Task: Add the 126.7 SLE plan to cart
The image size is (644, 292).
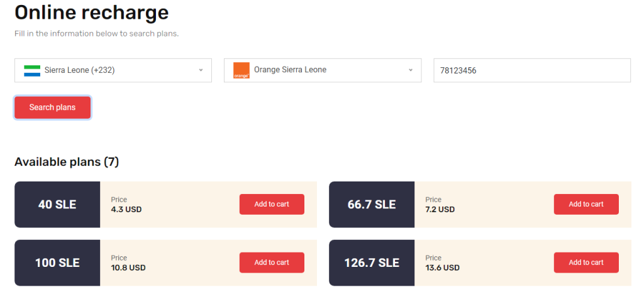Action: pos(587,262)
